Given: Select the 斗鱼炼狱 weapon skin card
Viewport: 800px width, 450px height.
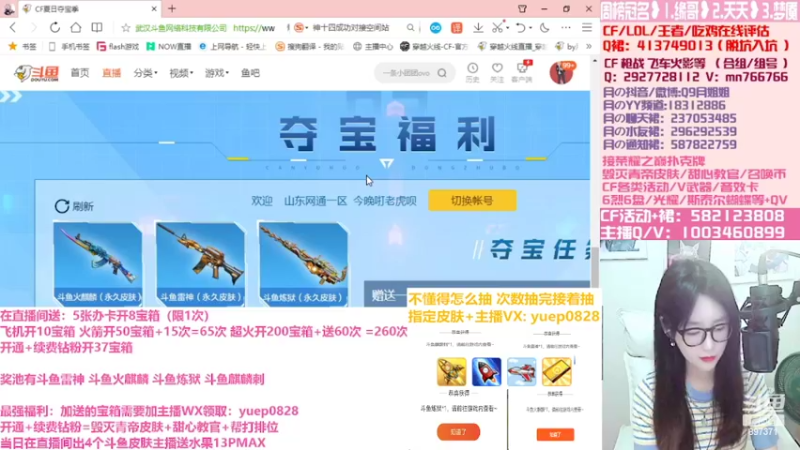Looking at the screenshot, I should [x=303, y=264].
